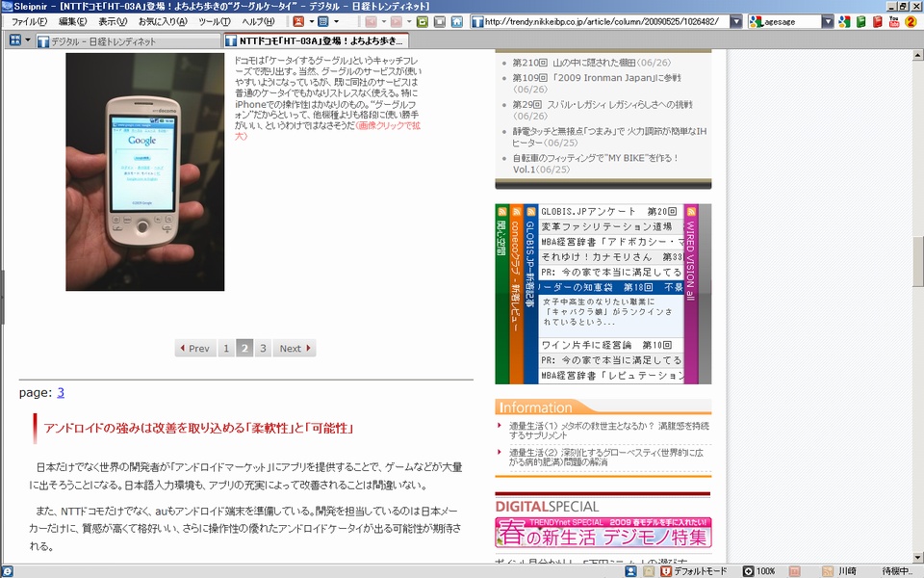Viewport: 924px width, 578px height.
Task: Open the ファイル(F) menu
Action: coord(29,22)
